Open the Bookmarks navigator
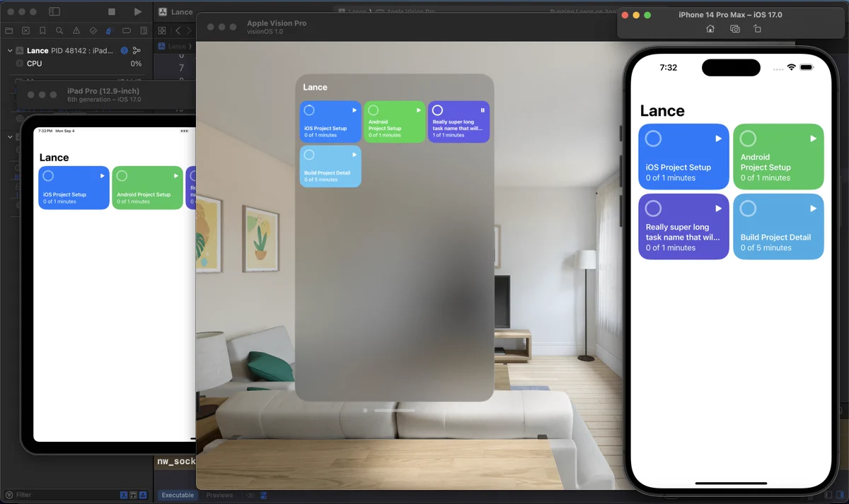This screenshot has height=504, width=849. pos(42,30)
